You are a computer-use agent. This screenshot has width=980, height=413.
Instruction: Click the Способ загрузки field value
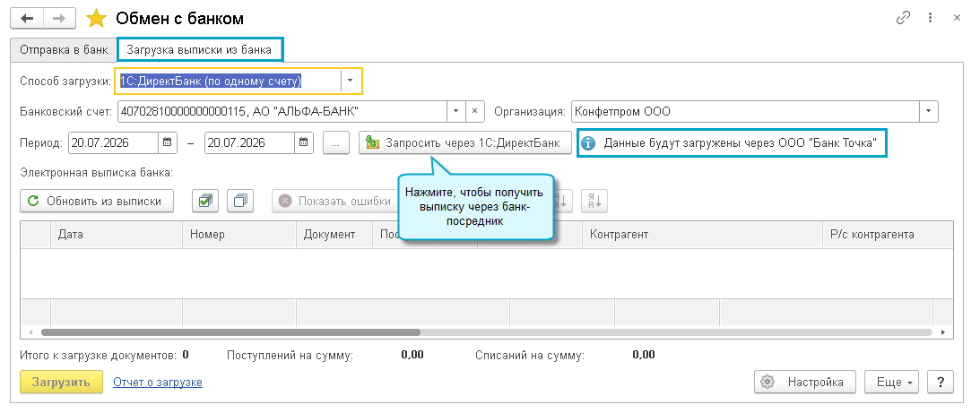[x=229, y=81]
